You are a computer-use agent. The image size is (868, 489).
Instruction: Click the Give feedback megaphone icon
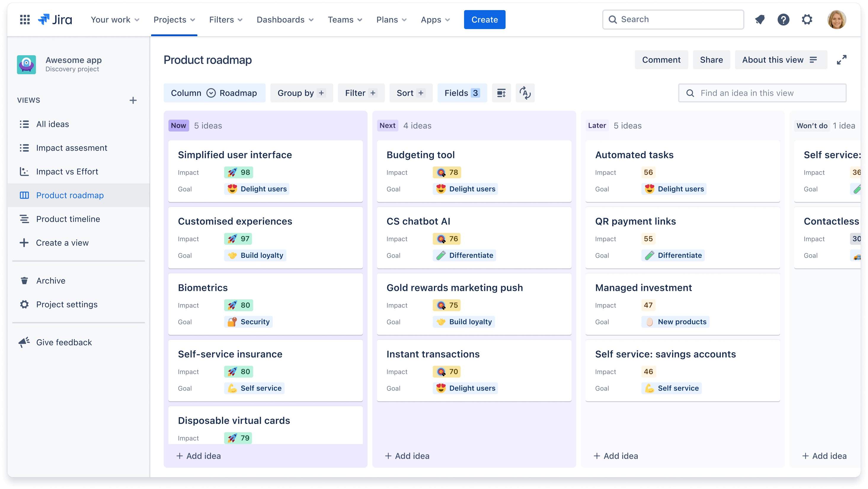coord(24,342)
